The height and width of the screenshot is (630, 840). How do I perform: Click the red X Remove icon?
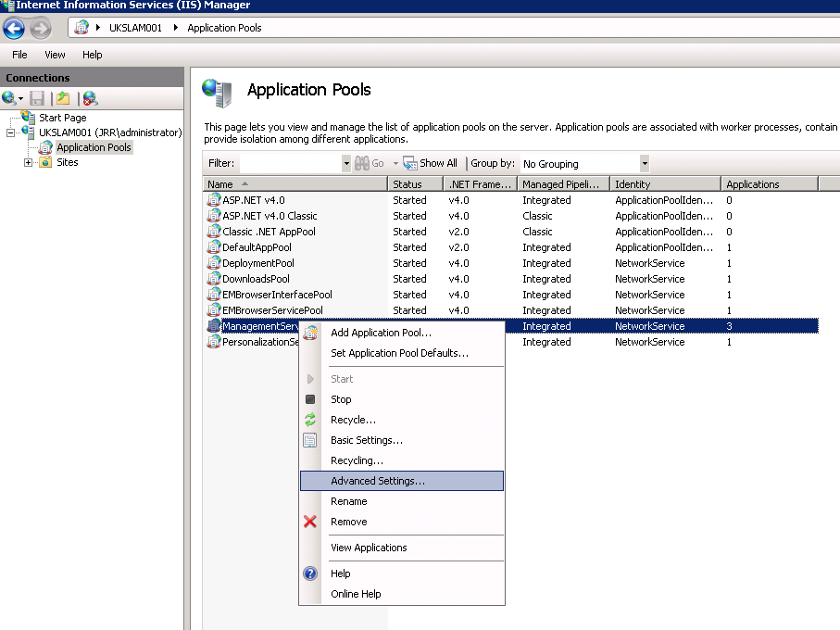(310, 522)
